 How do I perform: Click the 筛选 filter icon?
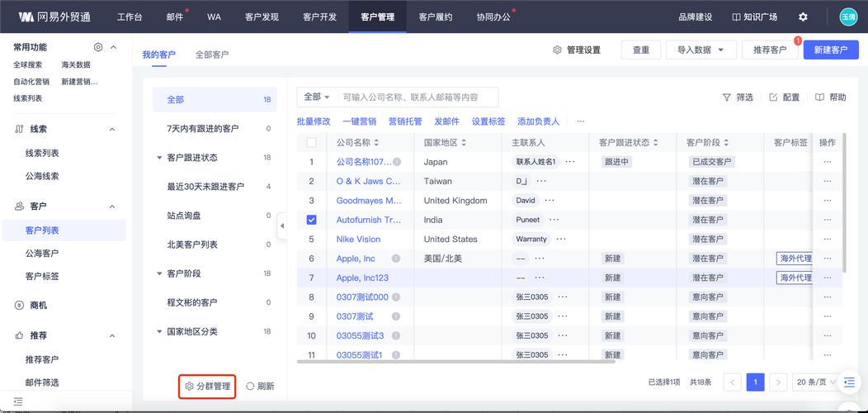(726, 97)
